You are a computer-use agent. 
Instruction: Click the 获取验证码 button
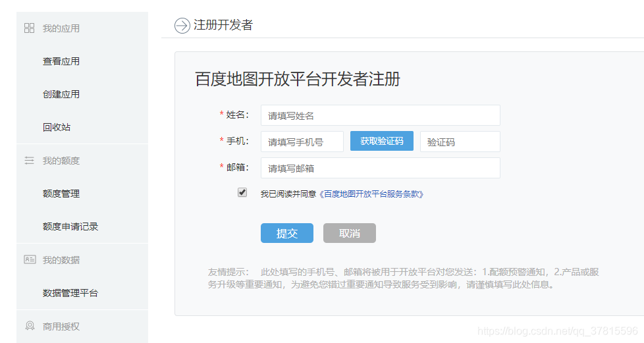point(381,141)
